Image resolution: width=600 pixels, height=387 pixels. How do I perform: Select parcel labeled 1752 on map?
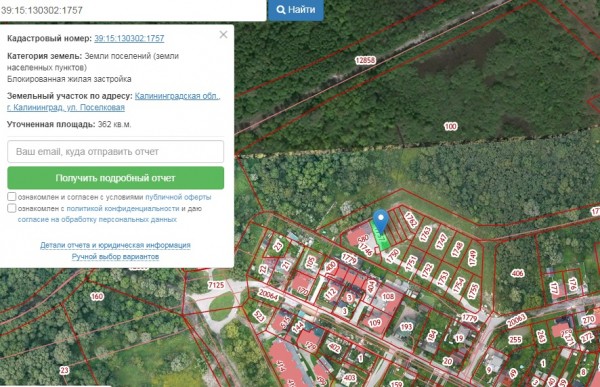[427, 270]
